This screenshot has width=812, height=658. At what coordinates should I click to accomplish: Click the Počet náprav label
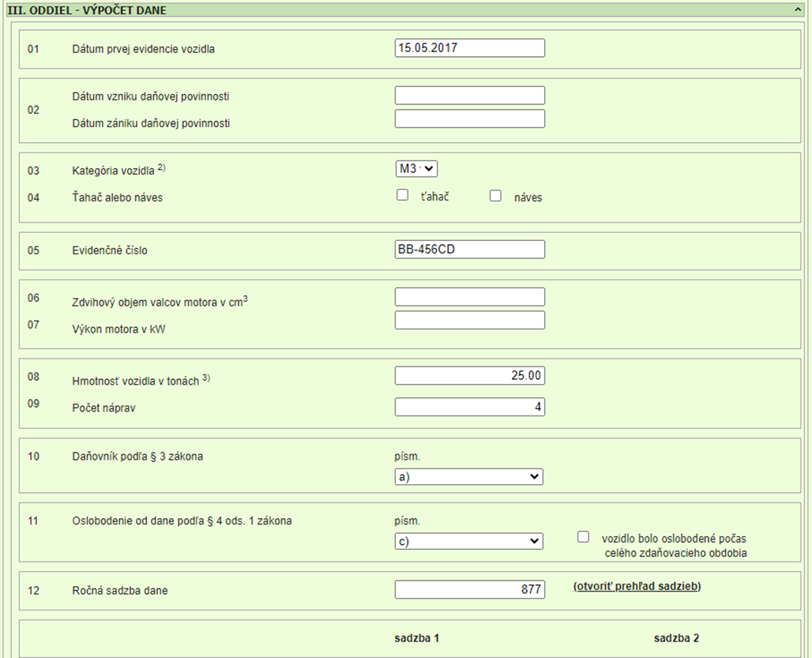click(103, 408)
